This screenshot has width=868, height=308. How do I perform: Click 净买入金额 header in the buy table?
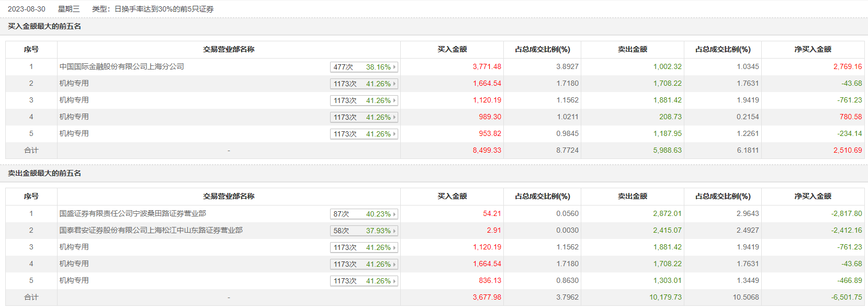point(813,49)
